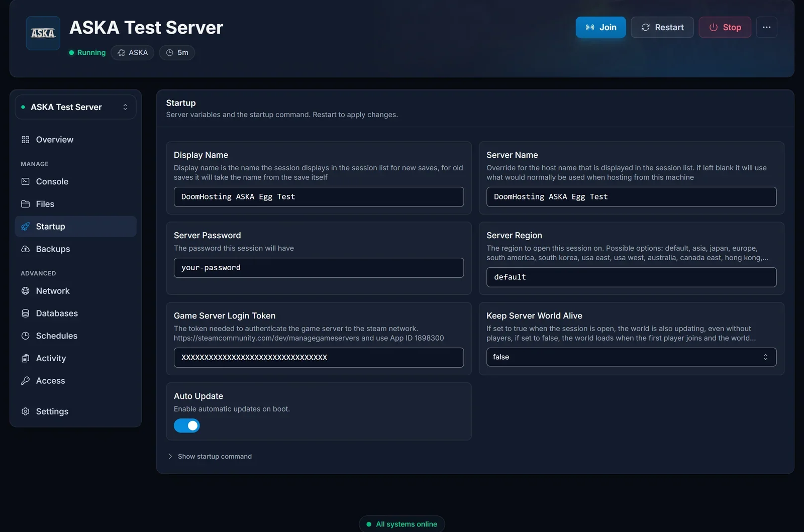The height and width of the screenshot is (532, 804).
Task: Click the Console terminal icon
Action: tap(25, 181)
